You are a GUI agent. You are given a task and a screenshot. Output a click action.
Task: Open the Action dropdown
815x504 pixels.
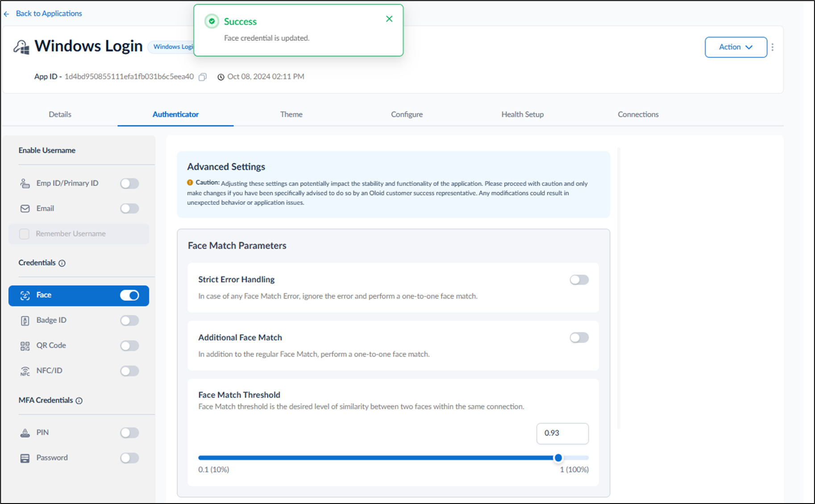pyautogui.click(x=736, y=47)
